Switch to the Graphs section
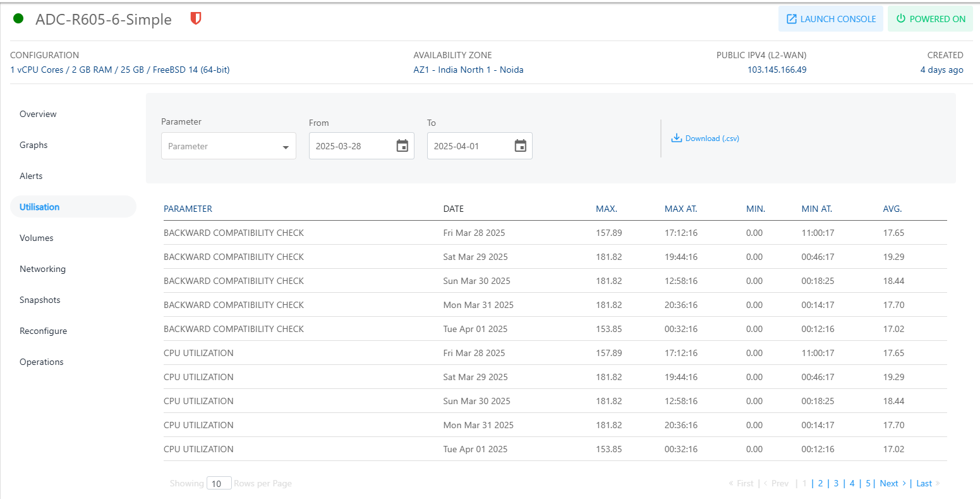Screen dimensions: 980x499 (33, 145)
